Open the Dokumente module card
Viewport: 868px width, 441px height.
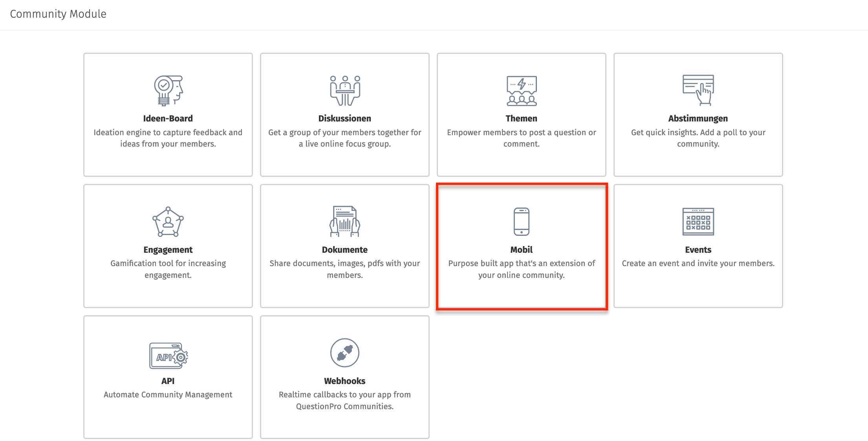tap(344, 246)
